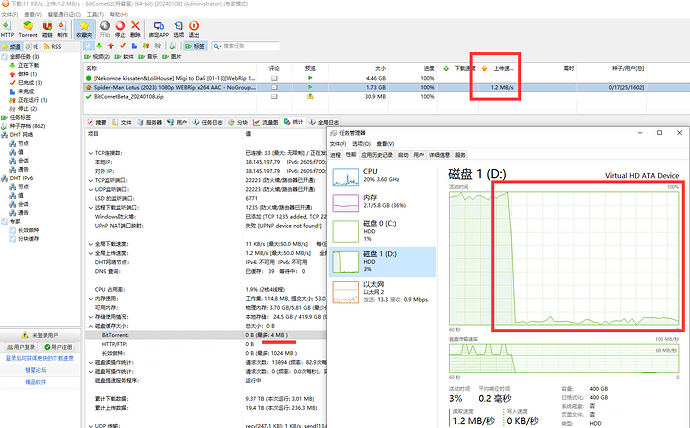Click preview icon for BitCometBeta zip row

(x=310, y=96)
